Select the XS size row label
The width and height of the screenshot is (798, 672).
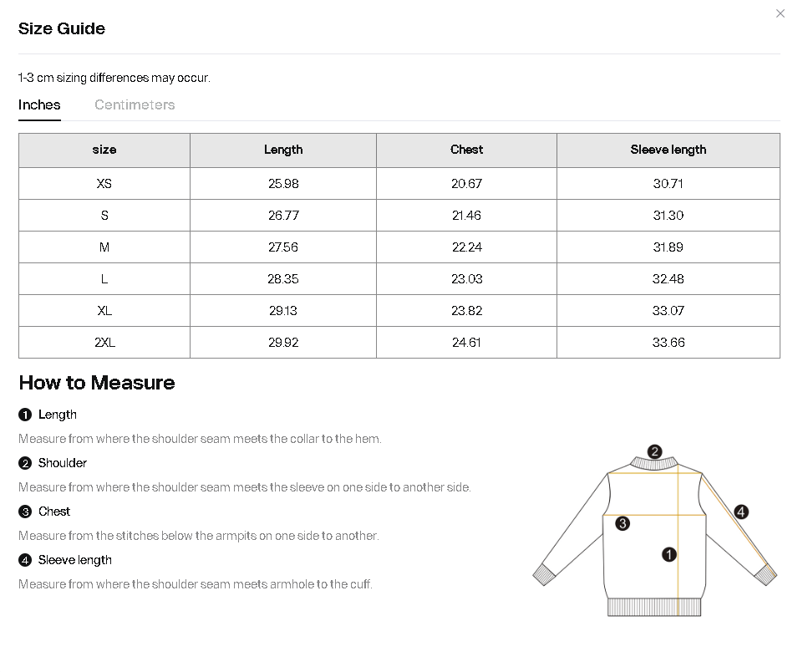pos(104,184)
